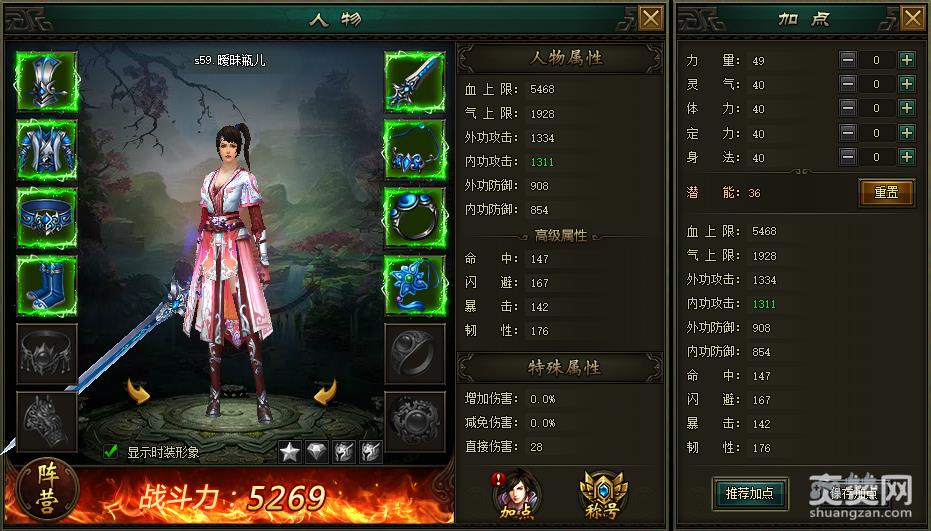
Task: Increase 力量 with the plus button
Action: pos(907,60)
